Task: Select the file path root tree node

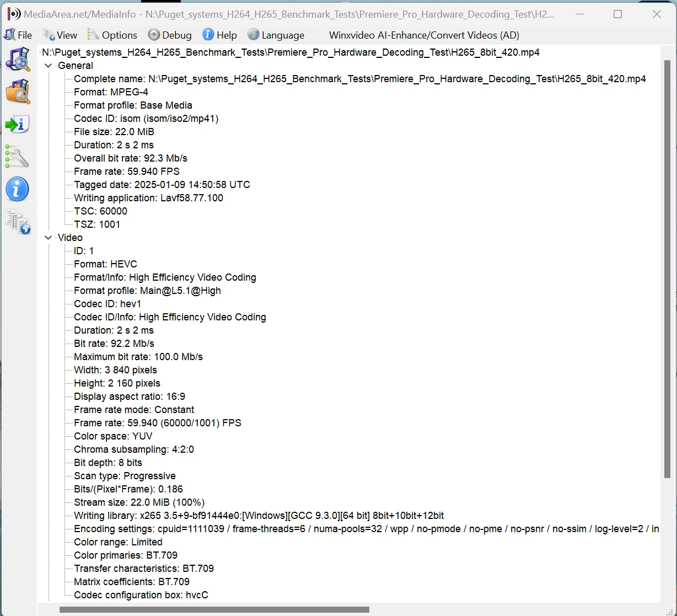Action: [291, 52]
